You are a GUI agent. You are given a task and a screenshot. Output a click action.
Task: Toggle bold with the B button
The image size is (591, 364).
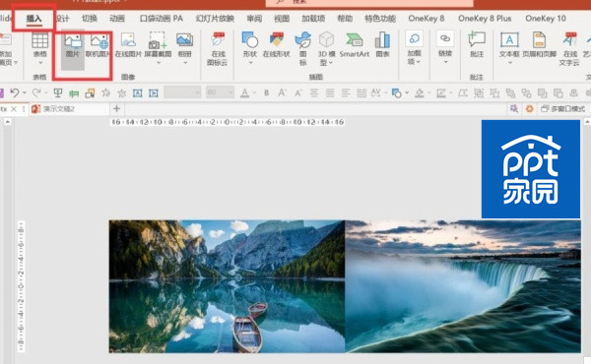coord(267,92)
